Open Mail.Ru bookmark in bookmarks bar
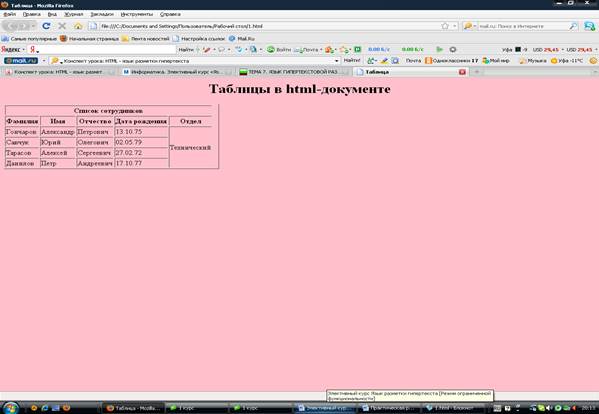This screenshot has width=599, height=414. [242, 39]
